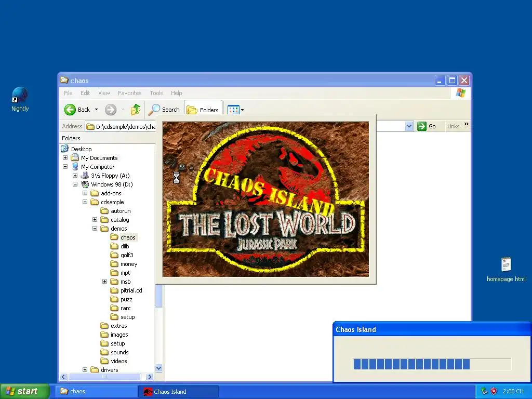
Task: Collapse the cdsample folder node
Action: coord(85,202)
